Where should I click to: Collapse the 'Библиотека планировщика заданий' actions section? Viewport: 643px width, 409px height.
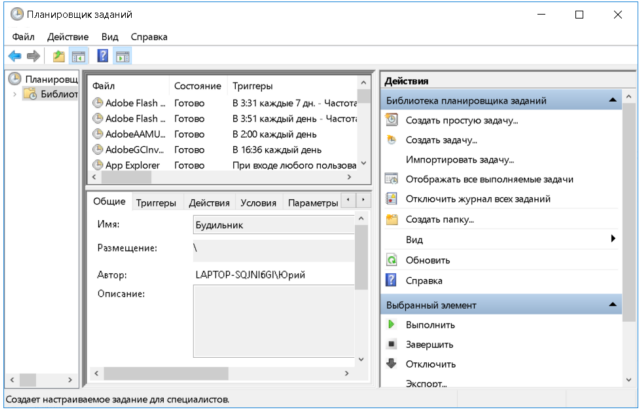tap(613, 100)
